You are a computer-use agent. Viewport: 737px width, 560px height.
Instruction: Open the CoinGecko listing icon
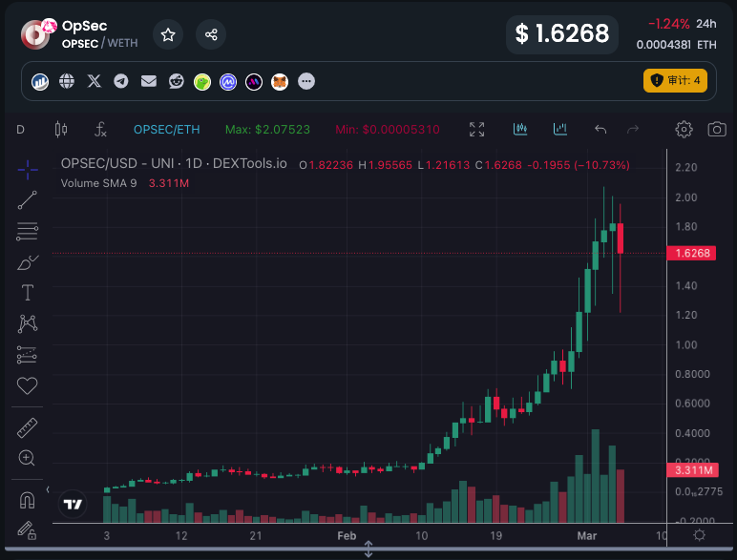point(202,82)
